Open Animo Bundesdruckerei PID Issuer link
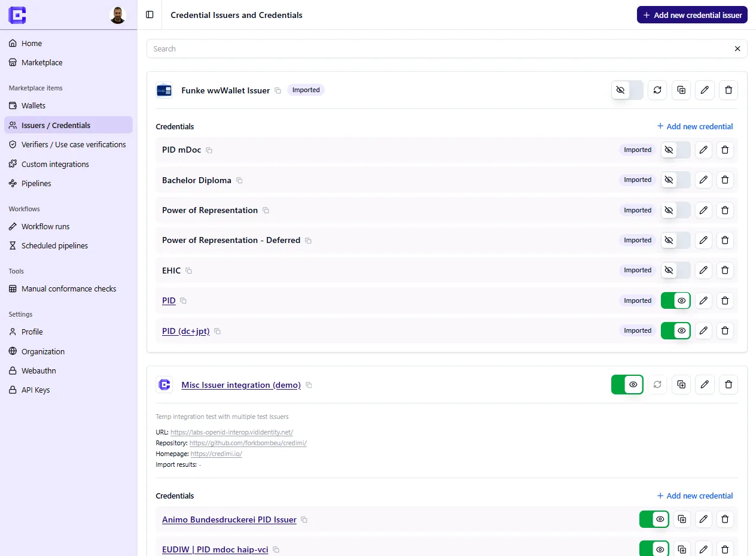Screen dimensions: 756x556 tap(229, 519)
